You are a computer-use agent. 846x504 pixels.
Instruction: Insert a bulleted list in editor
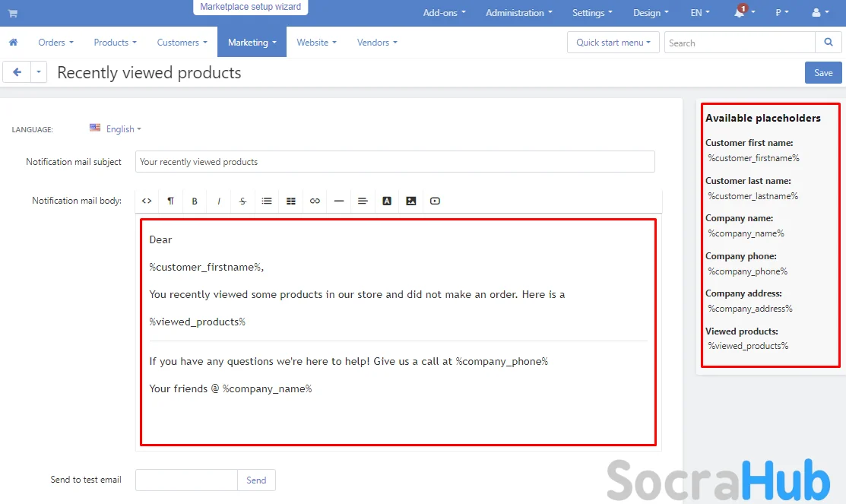tap(267, 201)
